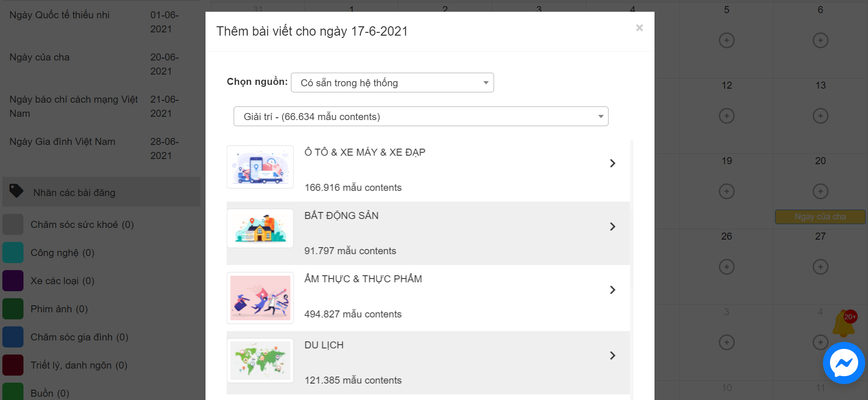Open the DU LỊCH world map thumbnail
This screenshot has width=868, height=400.
coord(260,361)
